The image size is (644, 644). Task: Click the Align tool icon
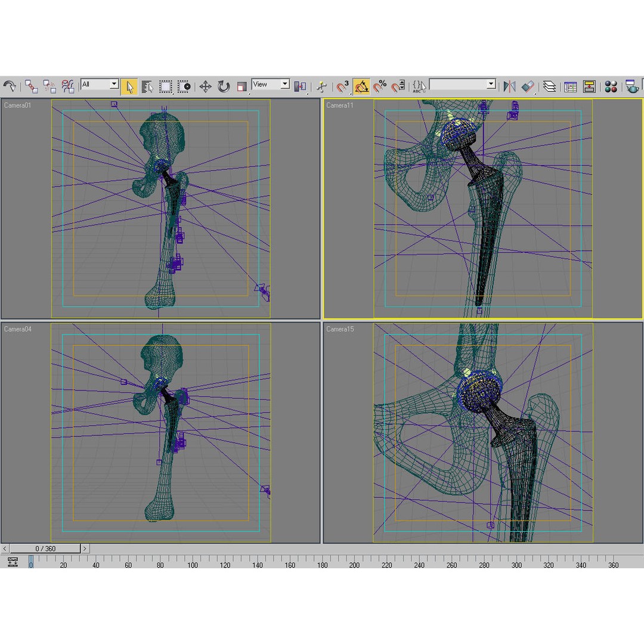(x=528, y=86)
